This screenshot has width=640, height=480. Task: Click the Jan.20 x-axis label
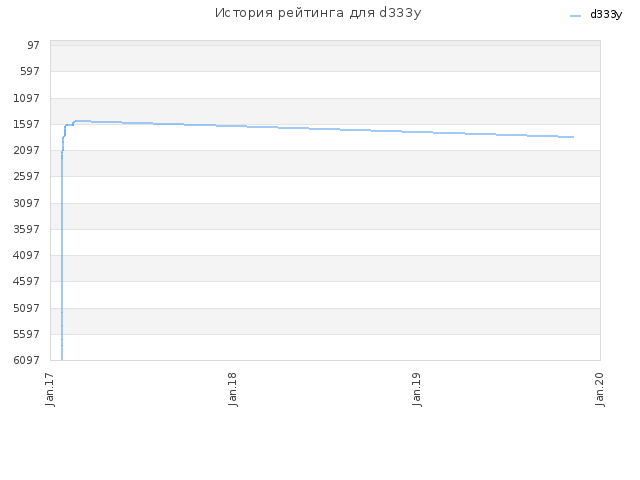tap(600, 389)
